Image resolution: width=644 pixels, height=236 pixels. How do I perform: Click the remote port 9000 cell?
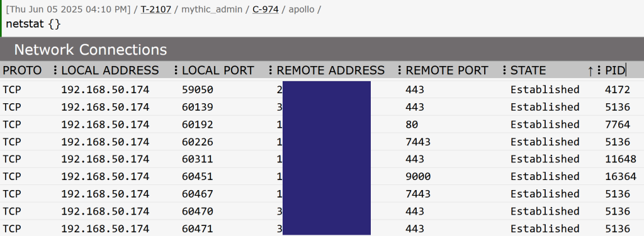coord(418,176)
